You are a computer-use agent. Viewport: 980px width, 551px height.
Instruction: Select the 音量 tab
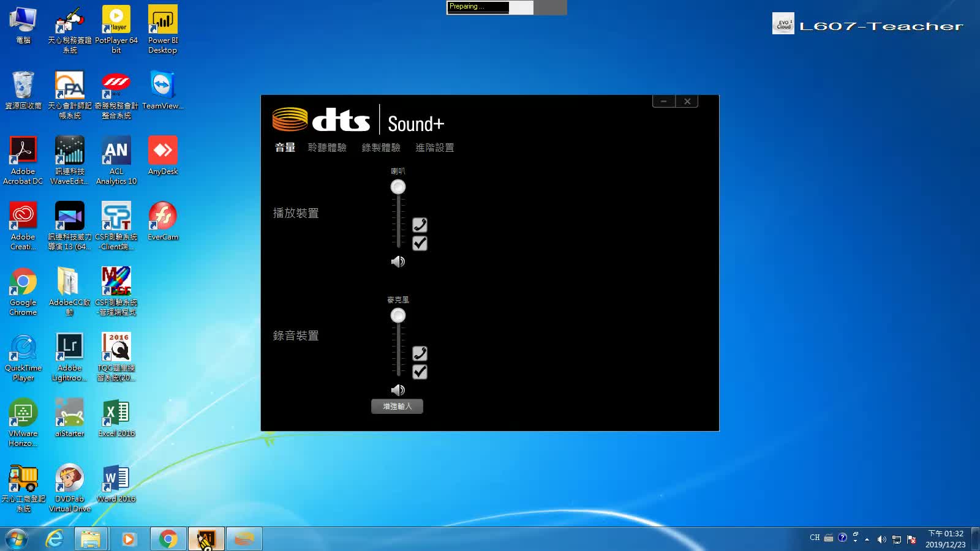coord(285,148)
